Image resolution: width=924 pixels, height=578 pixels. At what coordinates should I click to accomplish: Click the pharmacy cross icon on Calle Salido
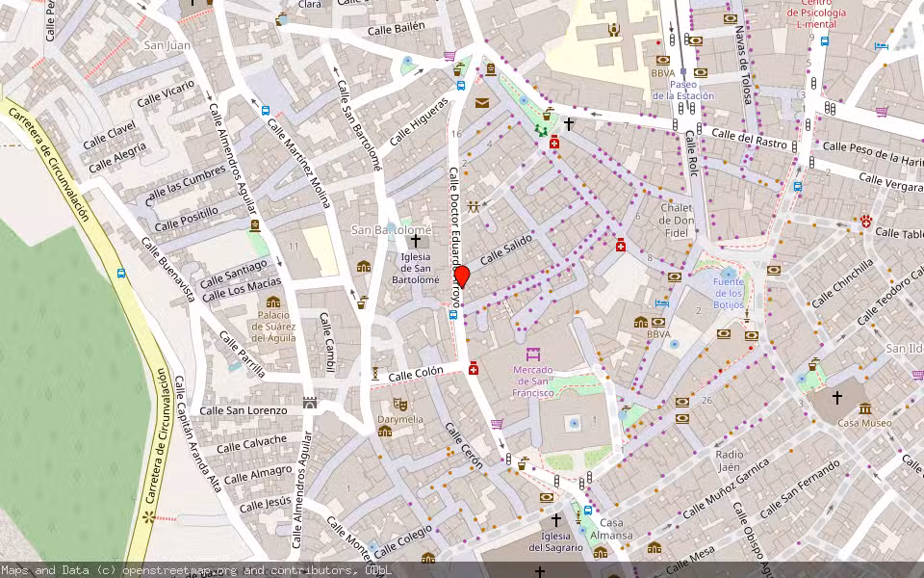[553, 143]
